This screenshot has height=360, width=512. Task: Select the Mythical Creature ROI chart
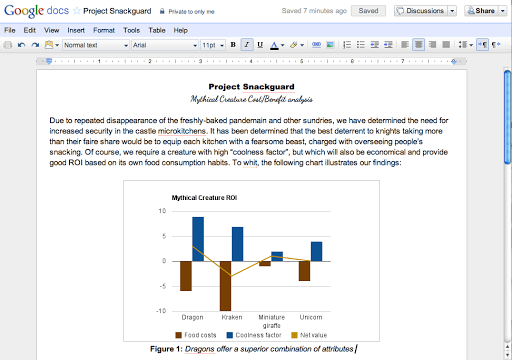(x=251, y=261)
